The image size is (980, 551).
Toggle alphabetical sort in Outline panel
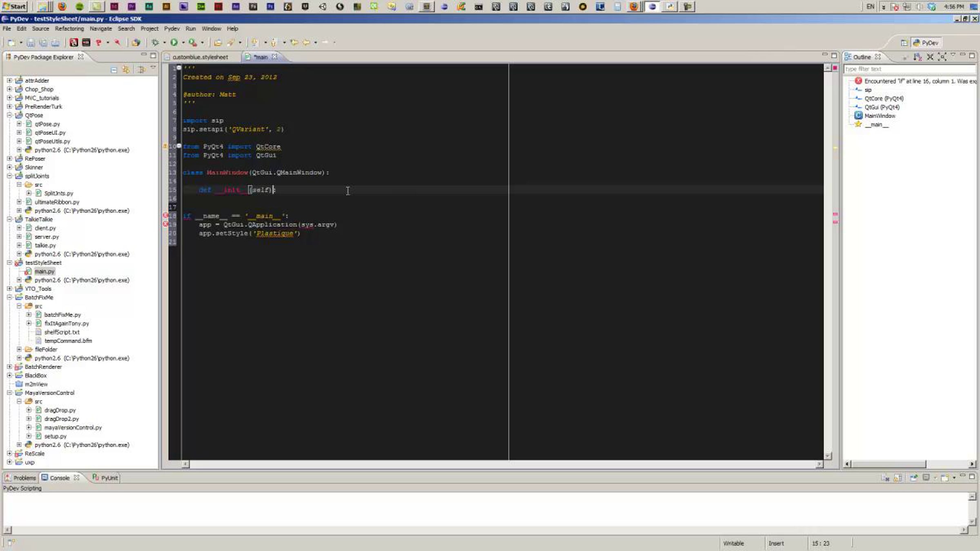pos(917,57)
